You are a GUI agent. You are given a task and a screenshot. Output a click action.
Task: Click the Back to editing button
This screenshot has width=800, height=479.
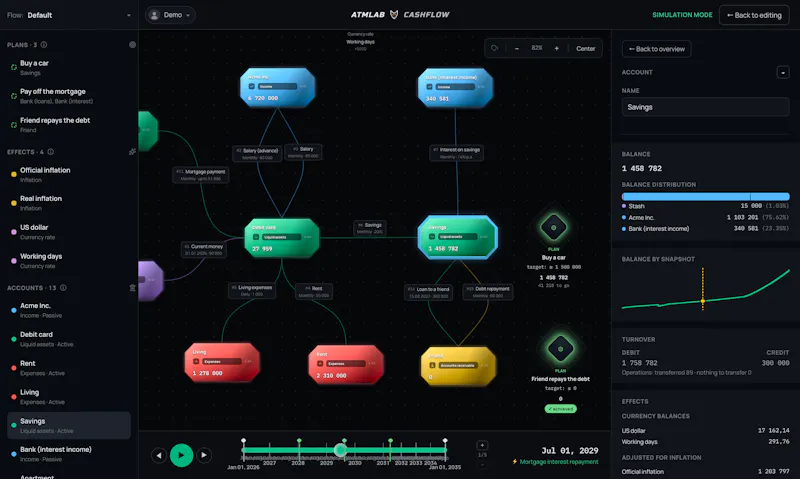coord(754,15)
